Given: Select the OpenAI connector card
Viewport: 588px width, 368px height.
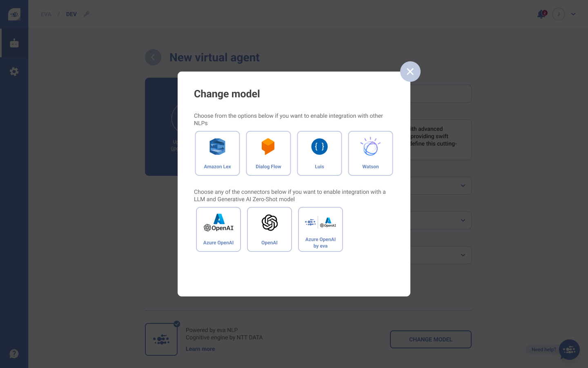Looking at the screenshot, I should tap(269, 229).
